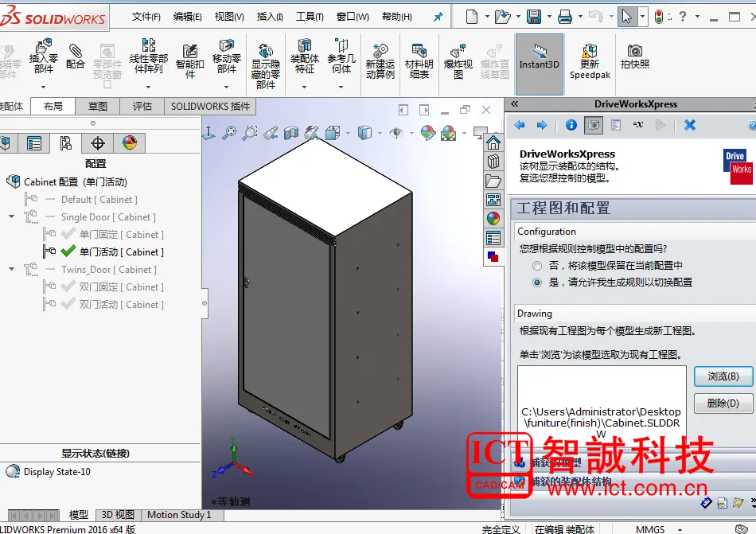Click Update Speedpak (更新 Speedpak)

pyautogui.click(x=590, y=61)
